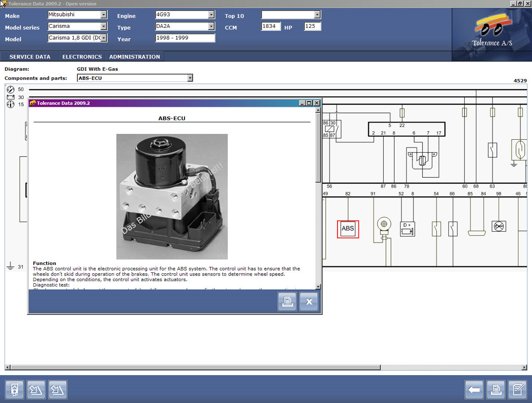Viewport: 532px width, 403px height.
Task: Close ABS-ECU popup with the X button
Action: (x=309, y=302)
